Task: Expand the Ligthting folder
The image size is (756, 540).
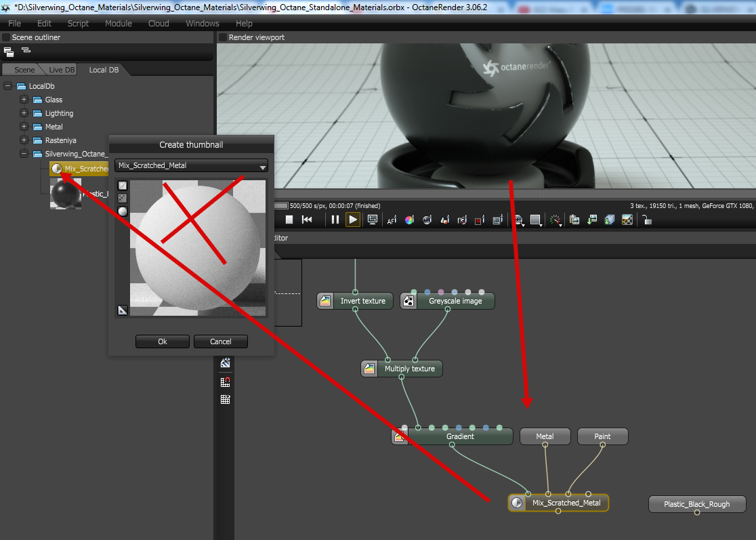Action: [24, 113]
